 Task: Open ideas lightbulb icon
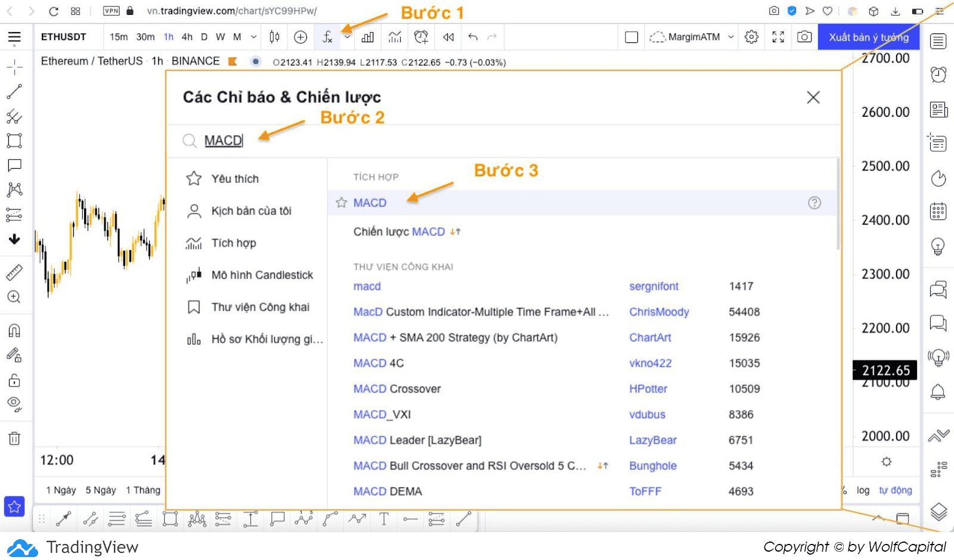(938, 246)
